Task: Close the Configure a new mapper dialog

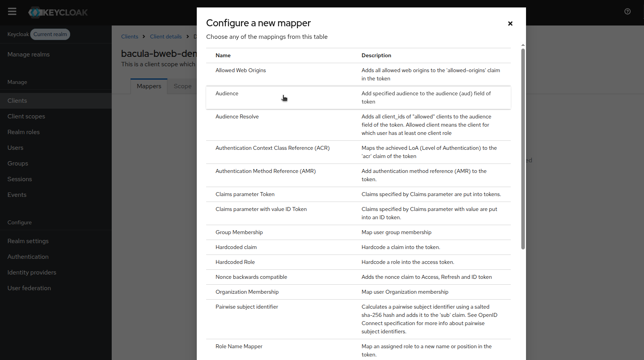Action: pyautogui.click(x=510, y=24)
